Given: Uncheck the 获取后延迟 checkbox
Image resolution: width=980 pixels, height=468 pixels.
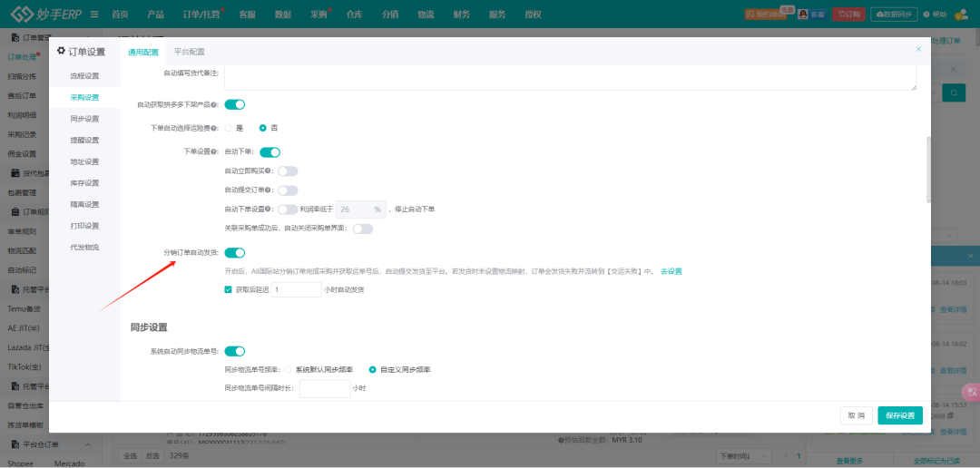Looking at the screenshot, I should coord(229,290).
